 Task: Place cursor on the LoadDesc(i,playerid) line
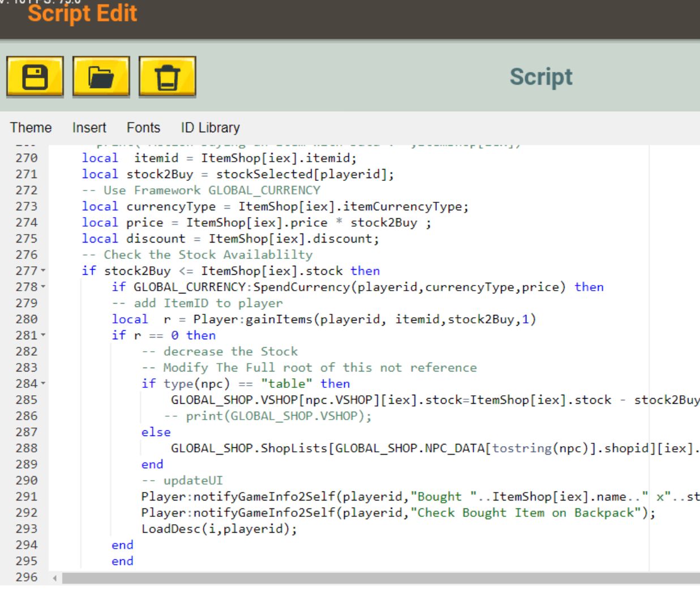pyautogui.click(x=218, y=529)
